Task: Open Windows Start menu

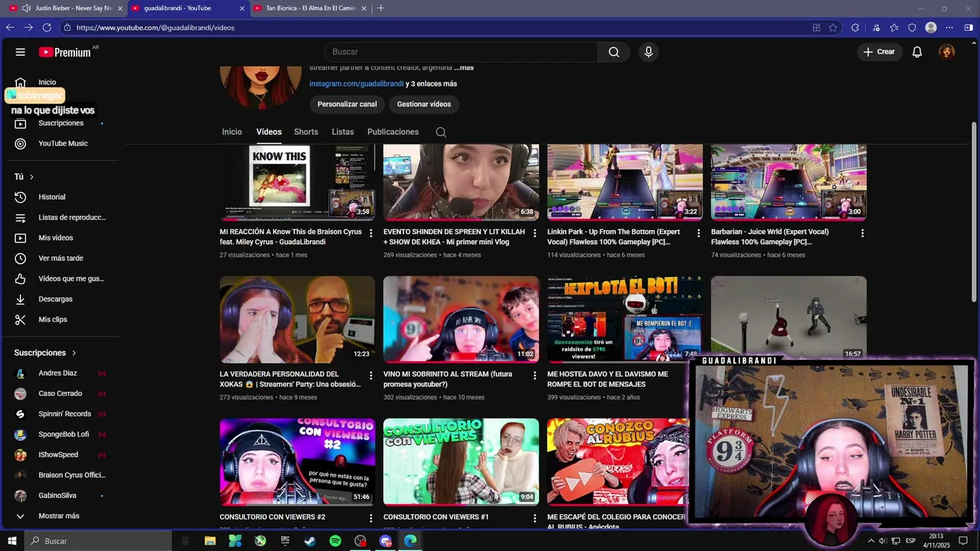Action: click(12, 541)
